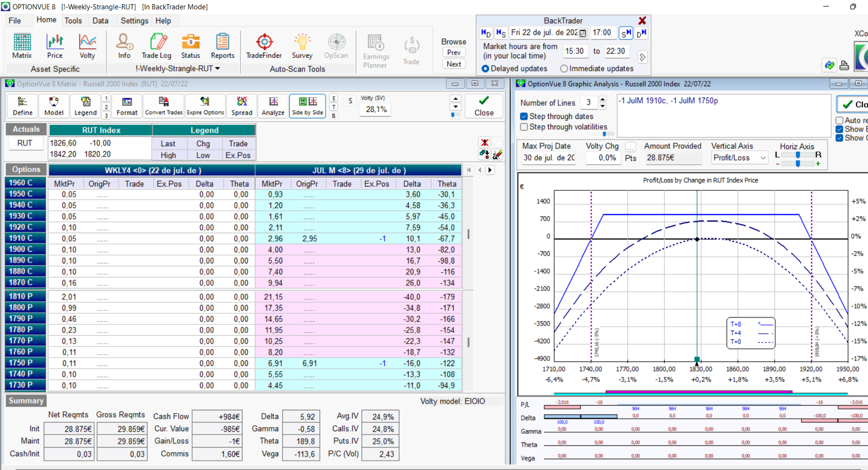Toggle the Legend in Matrix toolbar
Viewport: 868px width, 470px height.
click(85, 106)
